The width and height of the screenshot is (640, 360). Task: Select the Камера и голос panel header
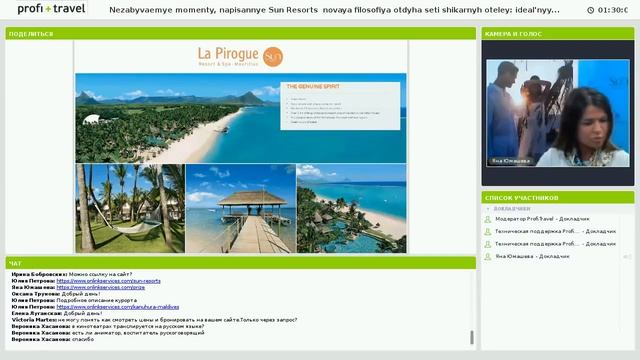(558, 34)
